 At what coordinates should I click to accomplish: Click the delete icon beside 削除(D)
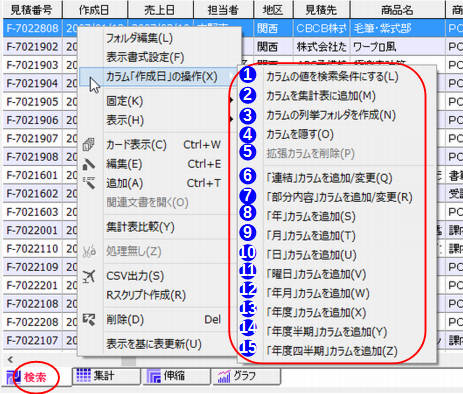[x=89, y=320]
